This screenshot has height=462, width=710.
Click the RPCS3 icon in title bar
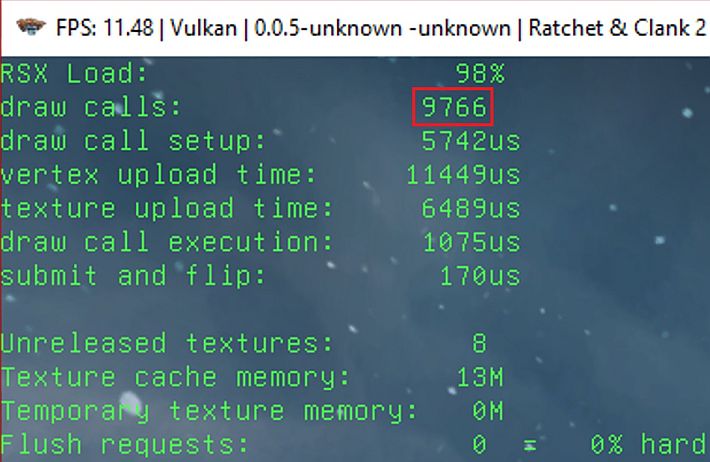31,27
